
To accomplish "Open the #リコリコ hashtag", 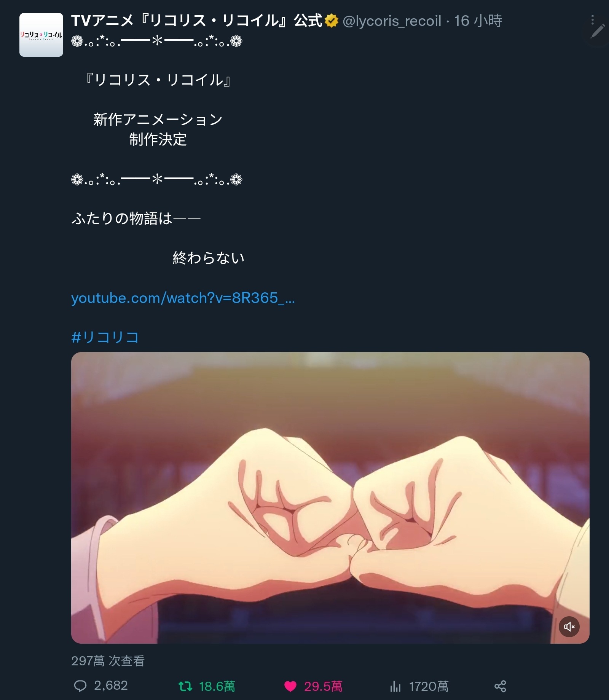I will [105, 337].
